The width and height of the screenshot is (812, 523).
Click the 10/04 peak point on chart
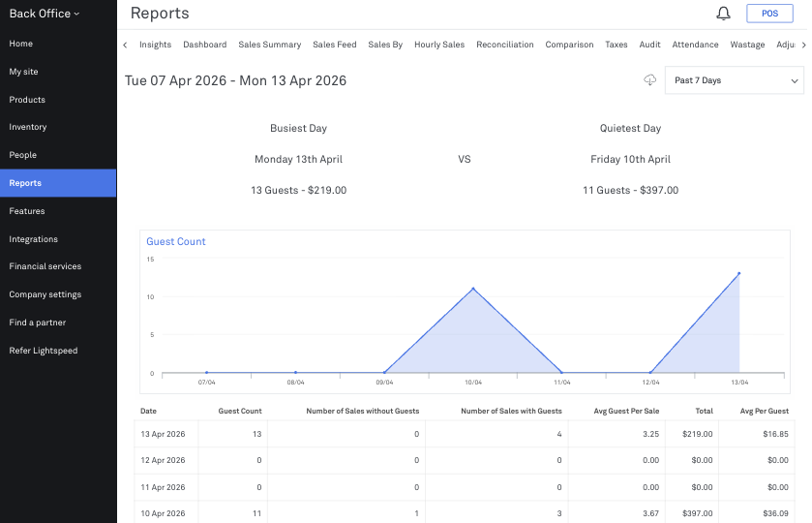[x=473, y=289]
